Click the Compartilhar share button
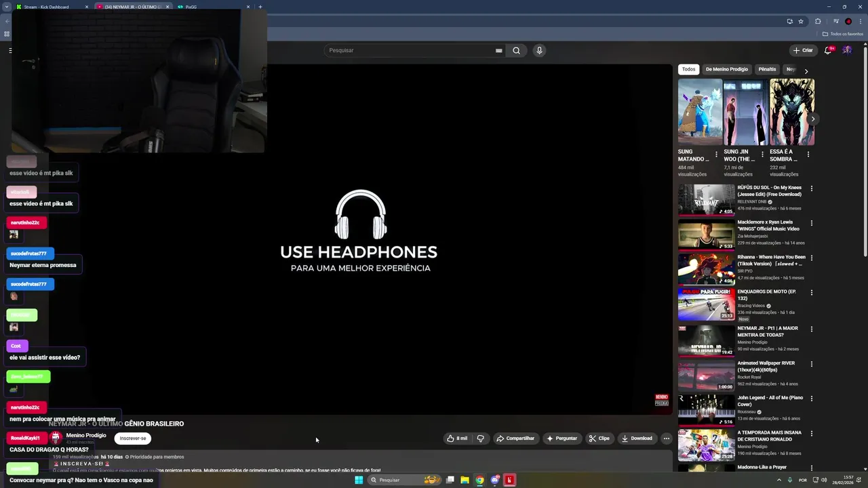868x488 pixels. click(x=516, y=439)
